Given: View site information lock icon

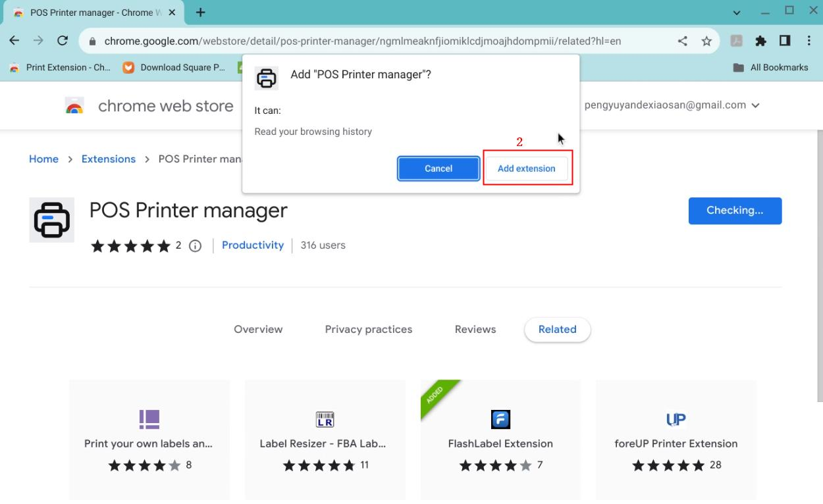Looking at the screenshot, I should pyautogui.click(x=92, y=41).
